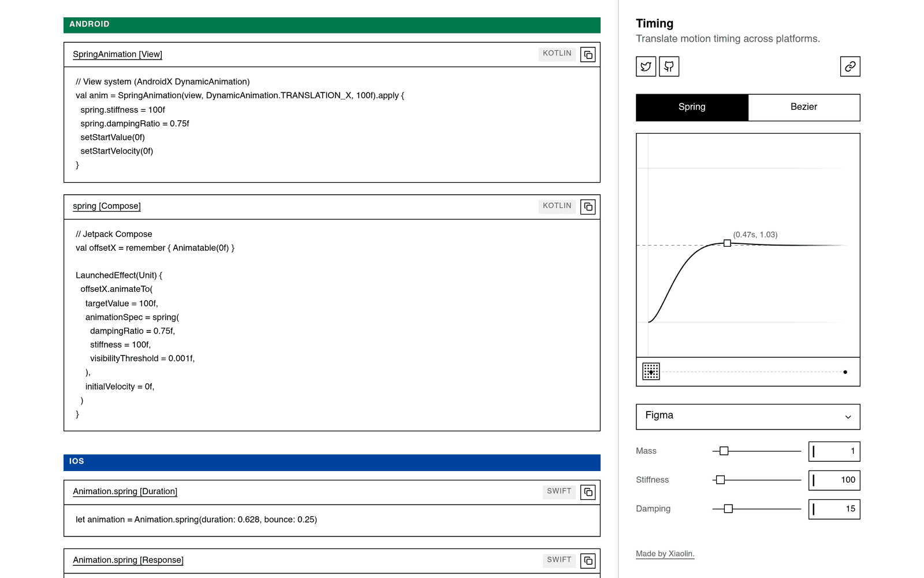Copy the page link via chain icon
Viewport: 924px width, 578px height.
click(850, 66)
